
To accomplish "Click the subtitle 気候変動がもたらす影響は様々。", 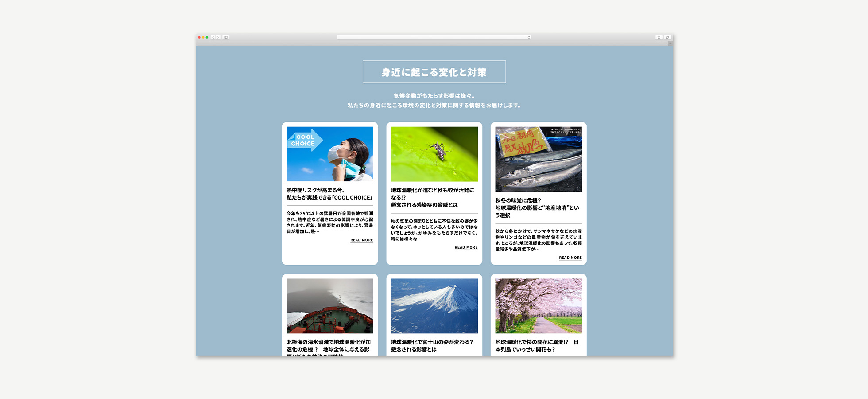I will coord(434,96).
